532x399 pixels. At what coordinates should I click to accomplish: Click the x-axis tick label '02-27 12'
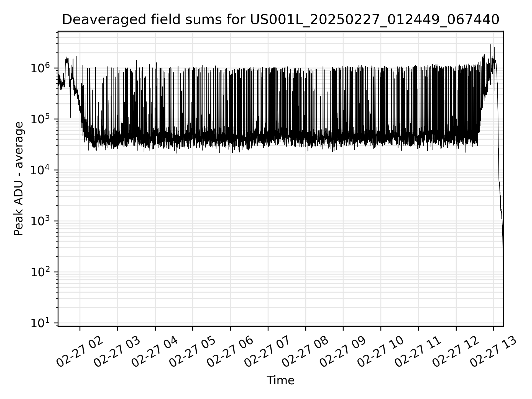[x=456, y=352]
